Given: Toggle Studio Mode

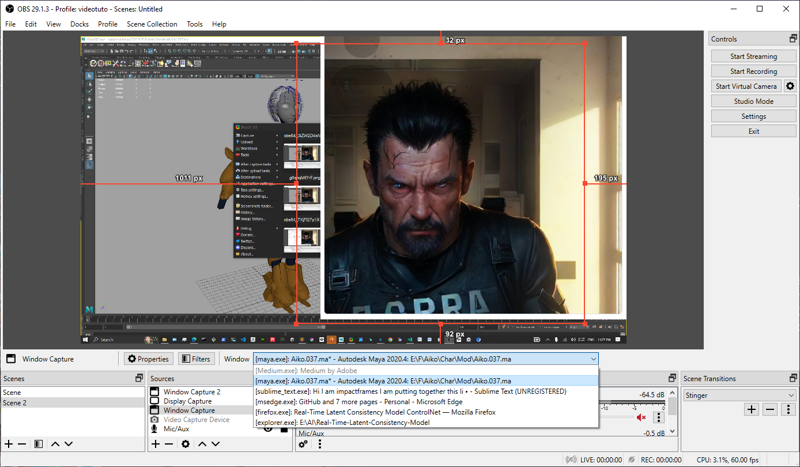Looking at the screenshot, I should point(753,101).
